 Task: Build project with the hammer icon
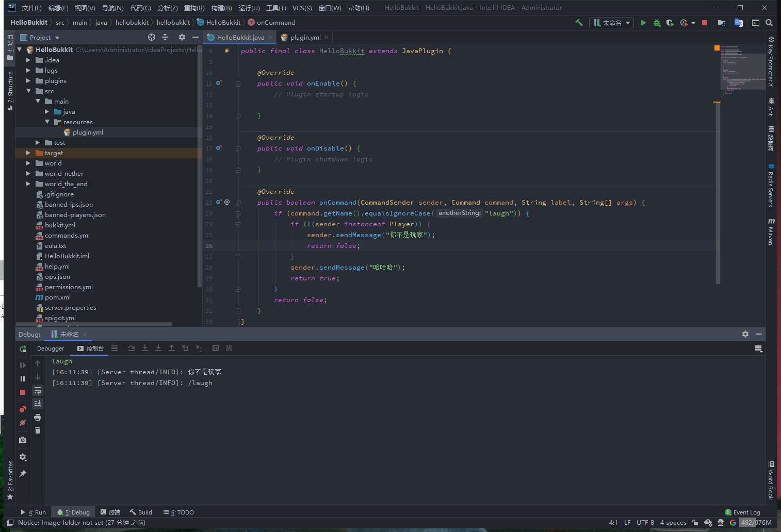click(x=579, y=23)
